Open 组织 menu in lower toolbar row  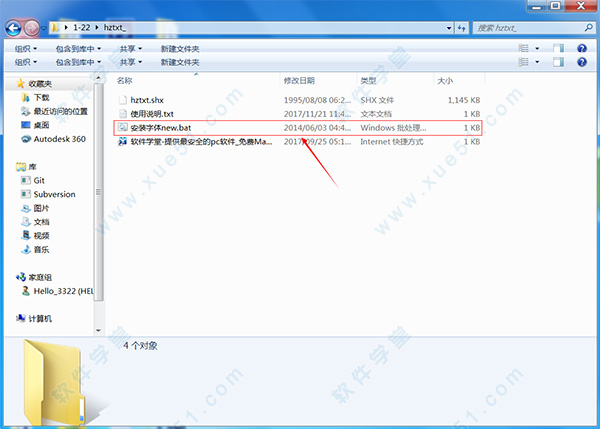(x=26, y=62)
